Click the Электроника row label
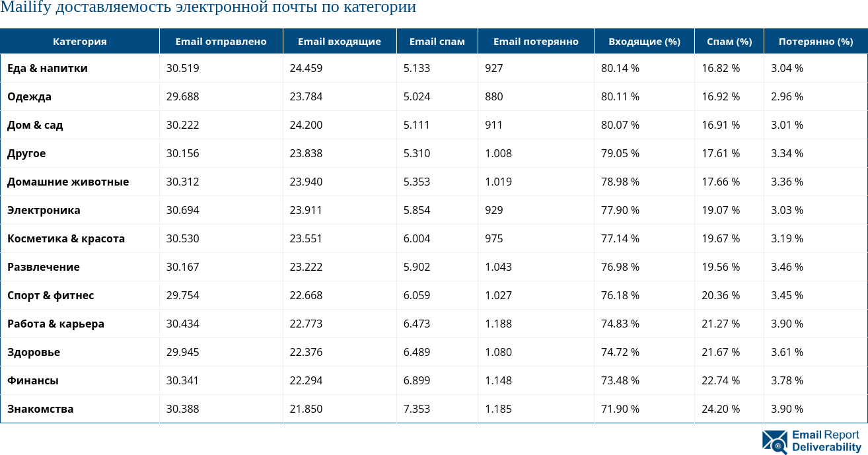The width and height of the screenshot is (868, 455). coord(44,210)
